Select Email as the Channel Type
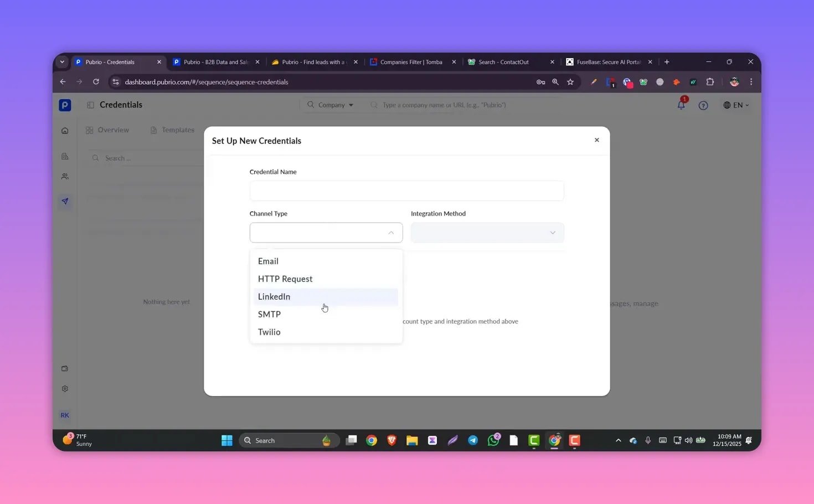Screen dimensions: 814x504 (x=268, y=261)
